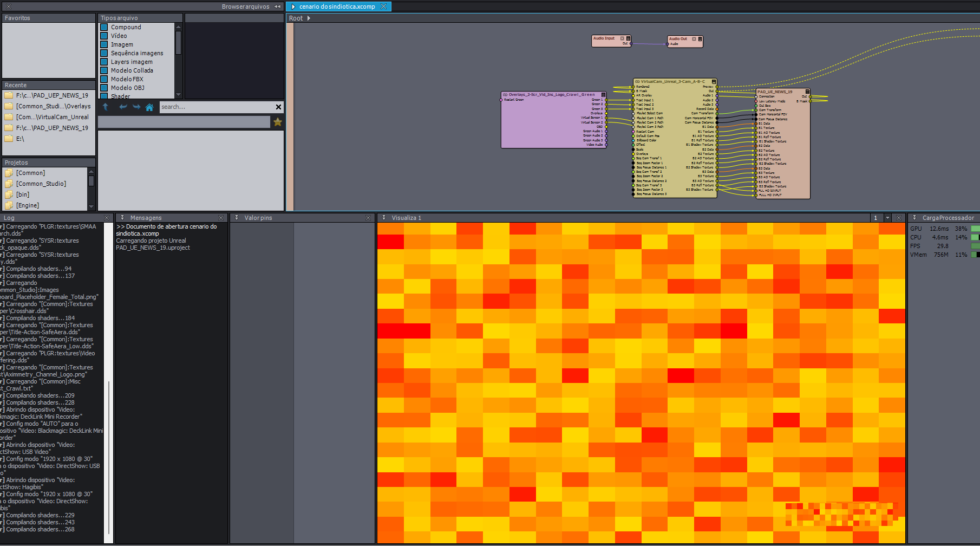Select the PAD_UE_NEWS_19 node title
The width and height of the screenshot is (980, 546).
coord(775,92)
